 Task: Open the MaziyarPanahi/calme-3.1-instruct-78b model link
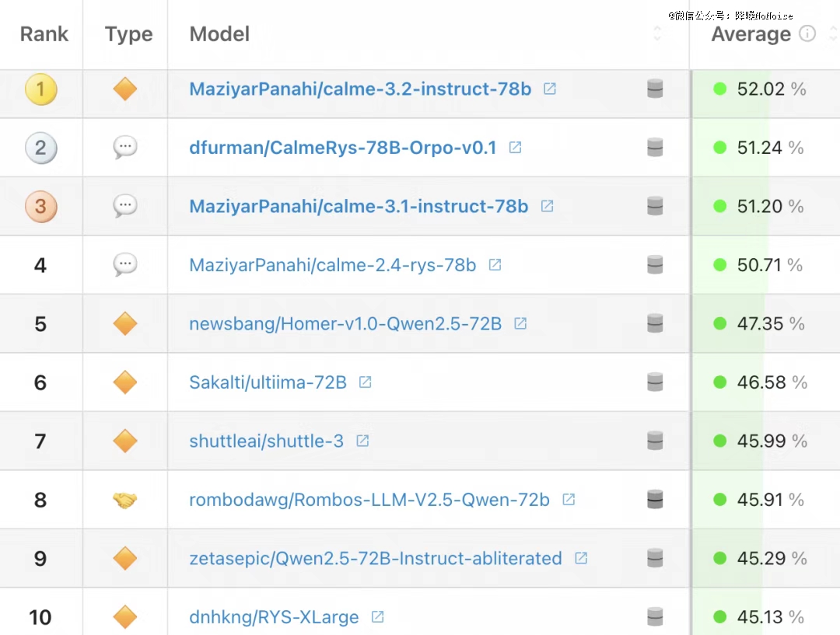(359, 206)
